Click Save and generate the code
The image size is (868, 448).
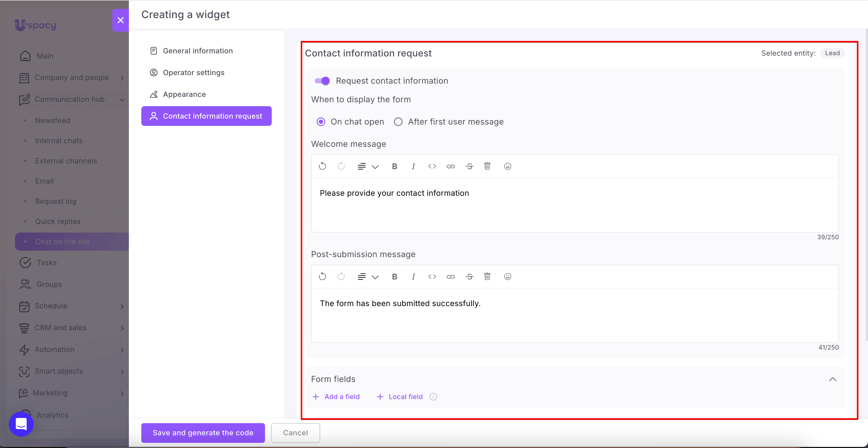[203, 433]
